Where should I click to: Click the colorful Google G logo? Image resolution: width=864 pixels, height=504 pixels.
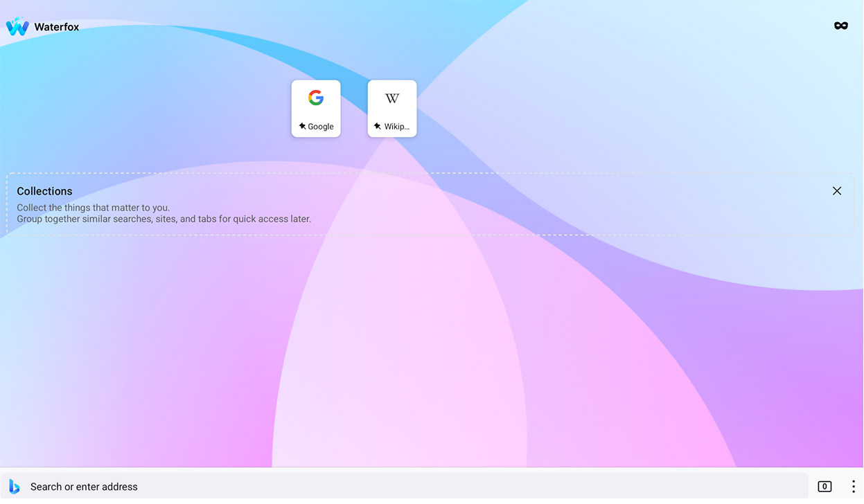[316, 98]
